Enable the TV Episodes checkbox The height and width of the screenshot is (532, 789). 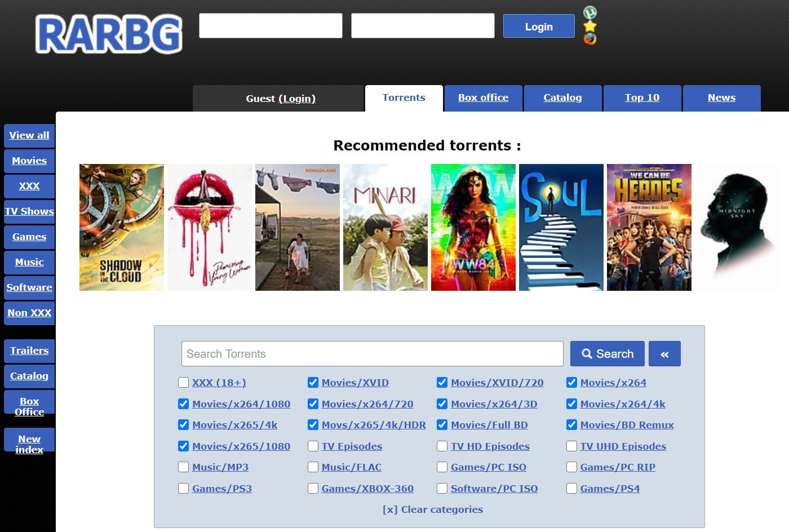(313, 446)
